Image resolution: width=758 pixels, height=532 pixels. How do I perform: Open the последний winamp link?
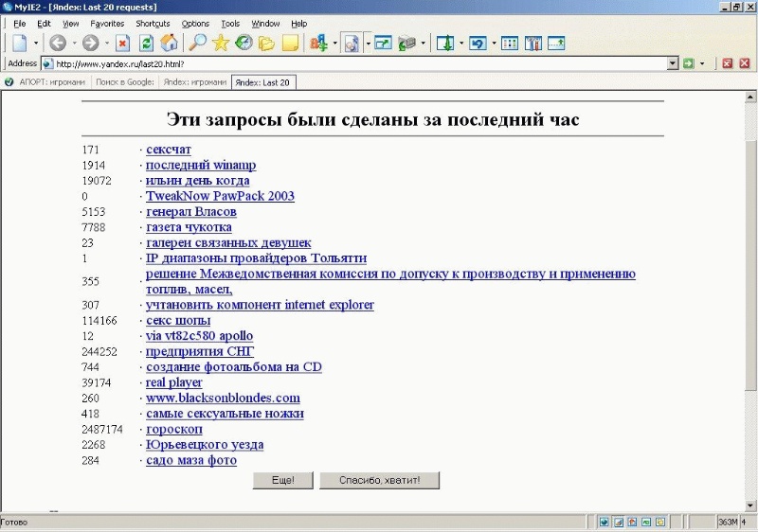tap(201, 165)
